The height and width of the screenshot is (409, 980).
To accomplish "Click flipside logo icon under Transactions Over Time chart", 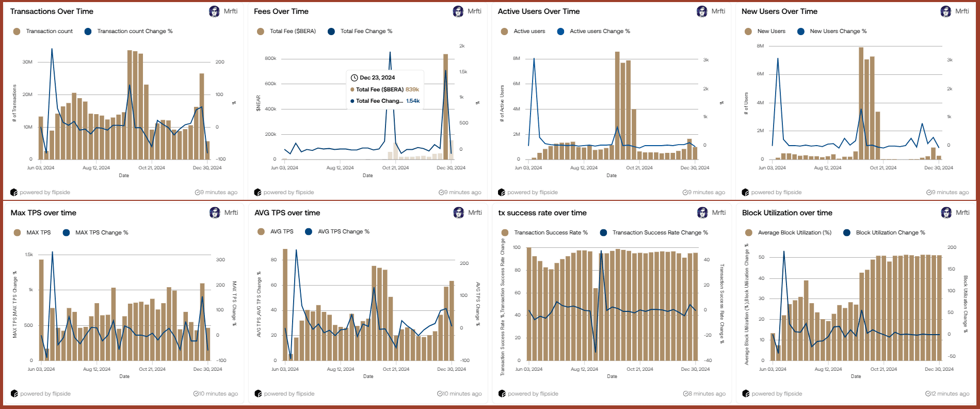I will coord(14,192).
